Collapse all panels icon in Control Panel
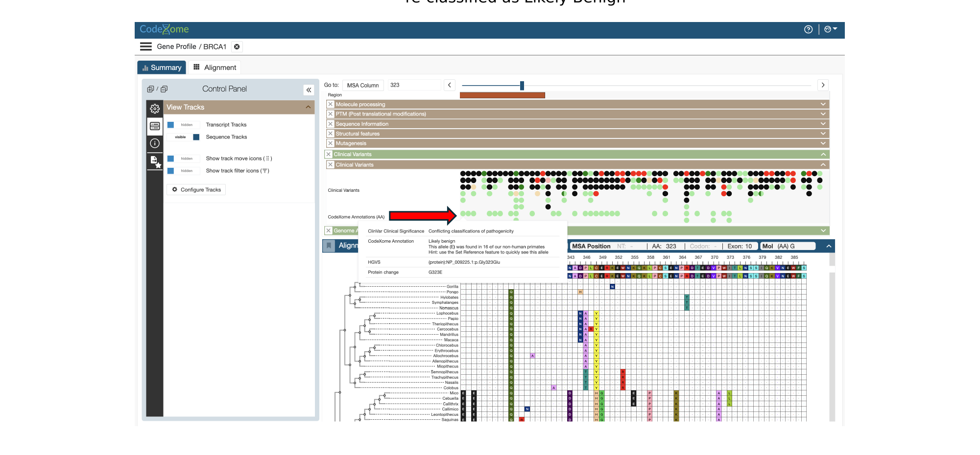Screen dimensions: 980x455 (x=164, y=89)
